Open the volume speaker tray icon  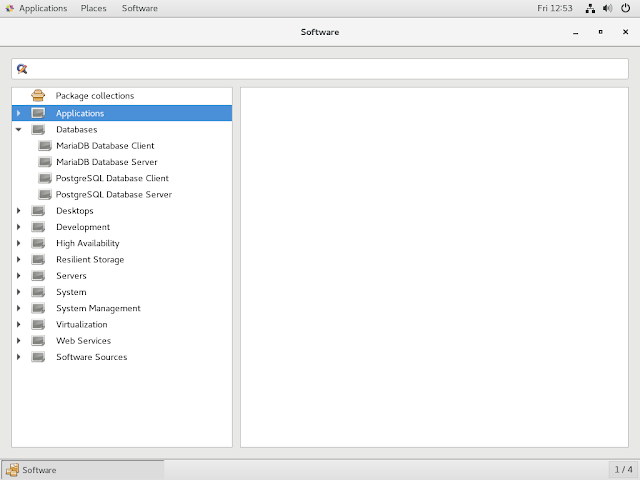coord(608,8)
